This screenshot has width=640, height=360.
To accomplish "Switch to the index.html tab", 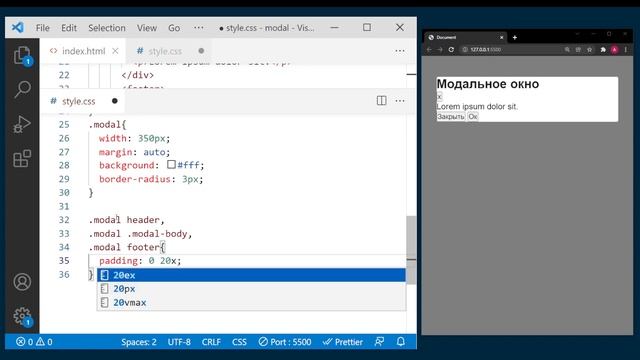I will tap(83, 51).
